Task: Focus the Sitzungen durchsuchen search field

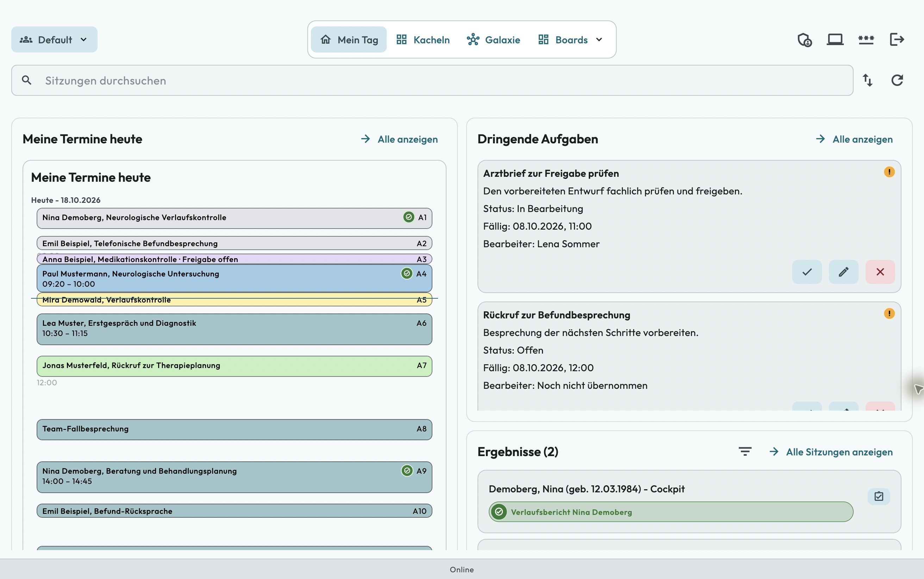Action: 432,80
